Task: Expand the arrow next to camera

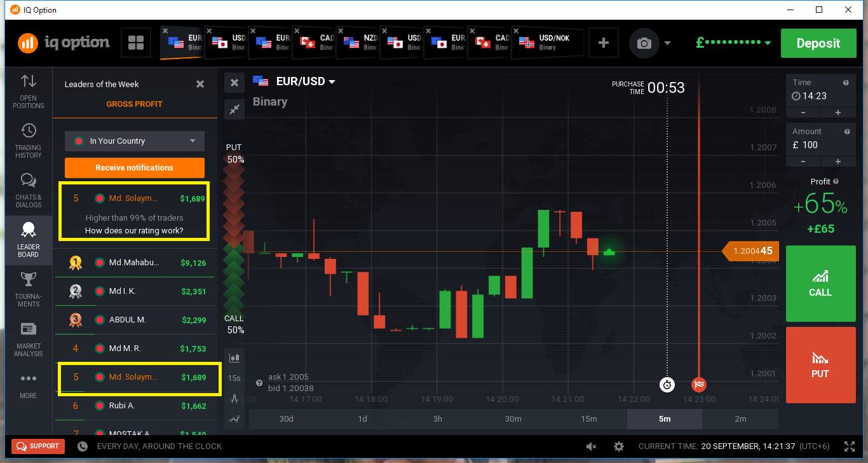Action: [x=667, y=43]
